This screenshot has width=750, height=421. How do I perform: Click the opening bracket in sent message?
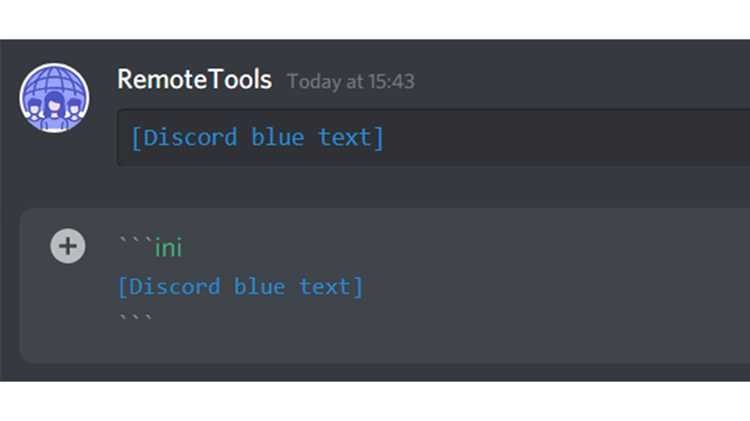[136, 138]
